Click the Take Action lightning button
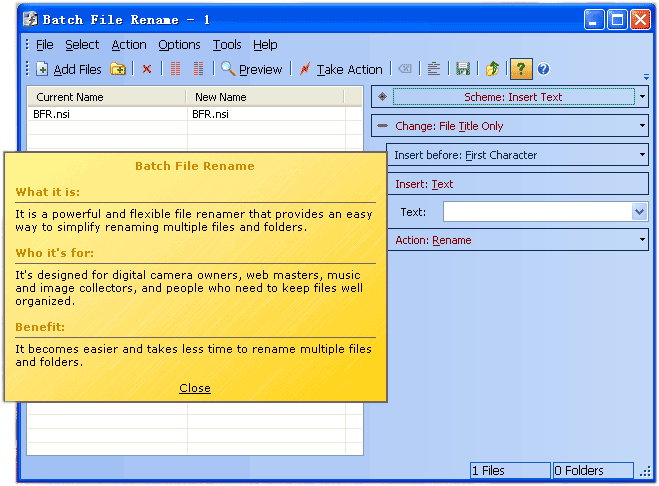Screen dimensions: 659x486 click(340, 69)
